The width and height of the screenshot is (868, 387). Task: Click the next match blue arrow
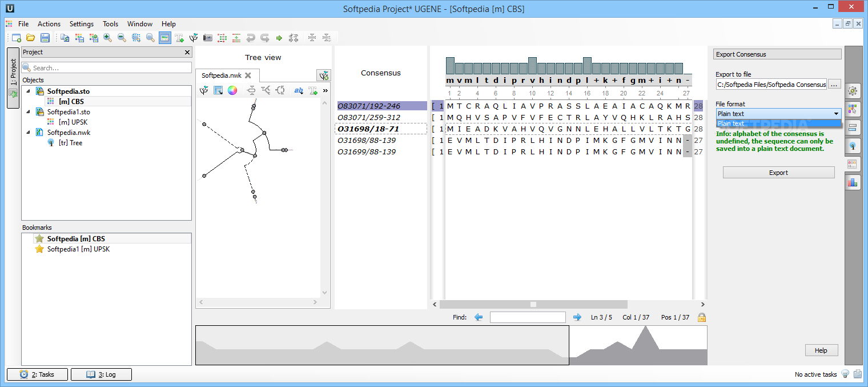coord(577,317)
